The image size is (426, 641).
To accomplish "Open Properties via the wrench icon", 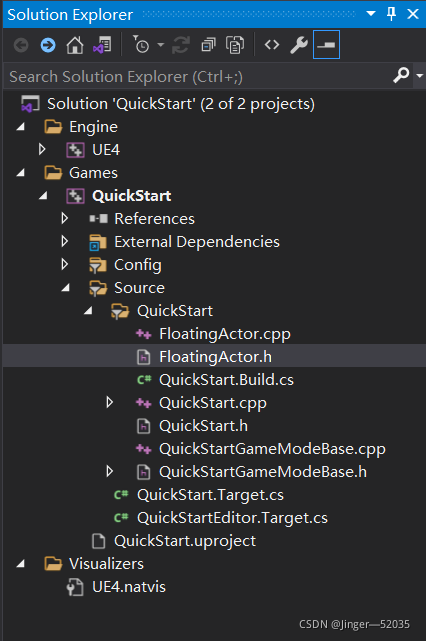I will (x=299, y=45).
